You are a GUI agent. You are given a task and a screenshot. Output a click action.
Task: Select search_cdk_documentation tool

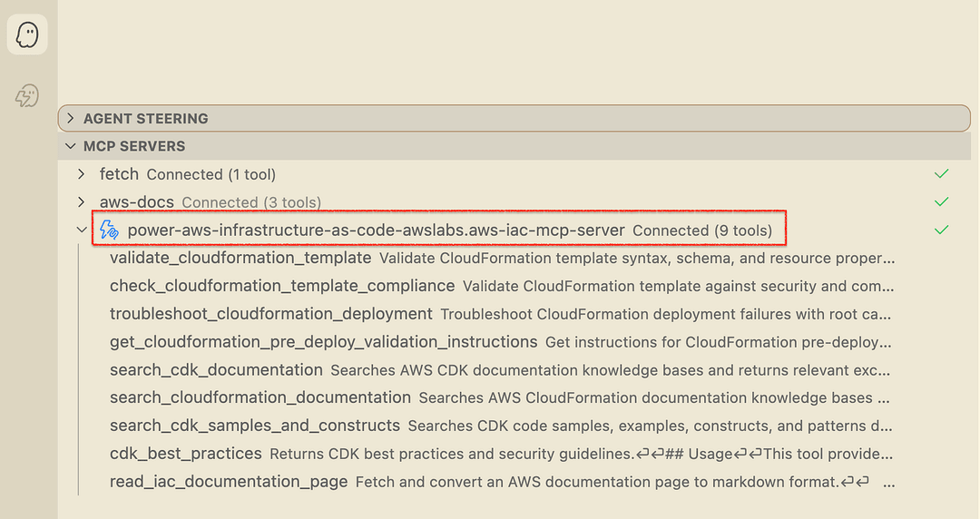tap(216, 369)
